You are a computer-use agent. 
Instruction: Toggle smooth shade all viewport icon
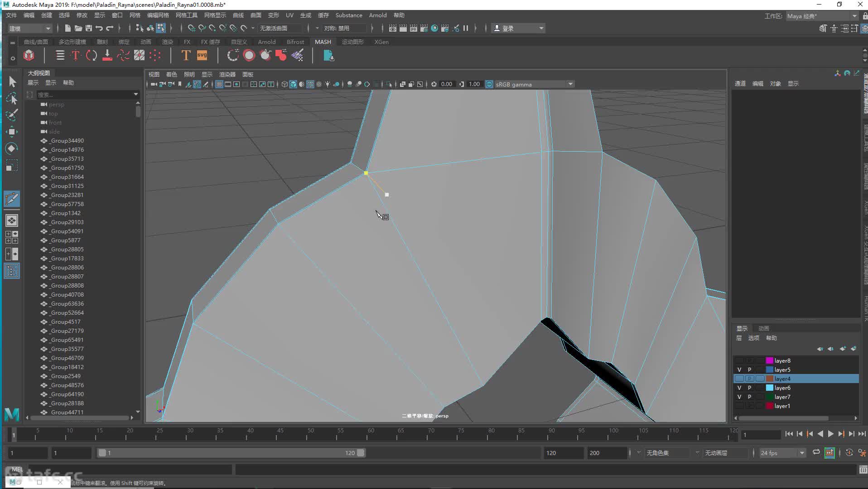tap(293, 84)
